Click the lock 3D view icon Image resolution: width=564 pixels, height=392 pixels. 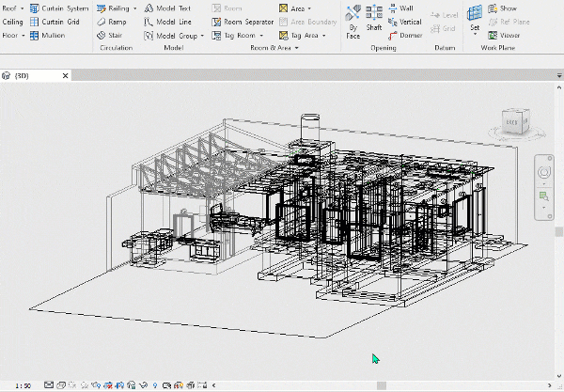click(x=132, y=385)
